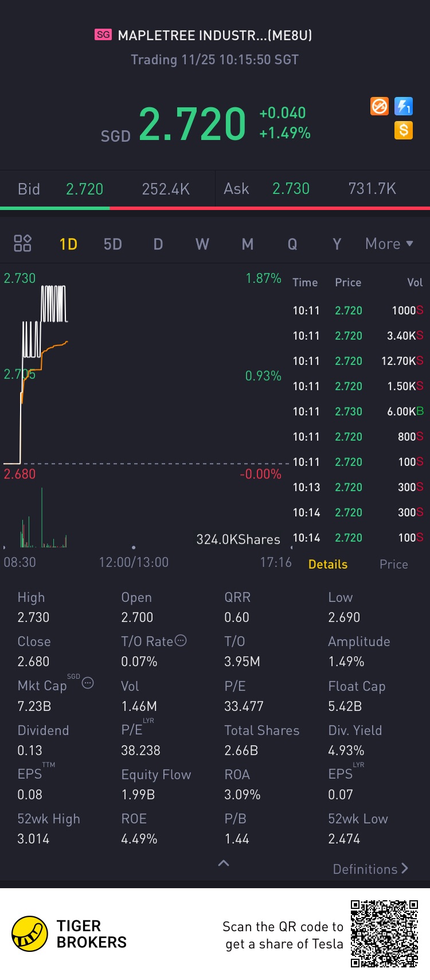Select the 10:13 300S tick row
The image size is (430, 980).
click(358, 487)
